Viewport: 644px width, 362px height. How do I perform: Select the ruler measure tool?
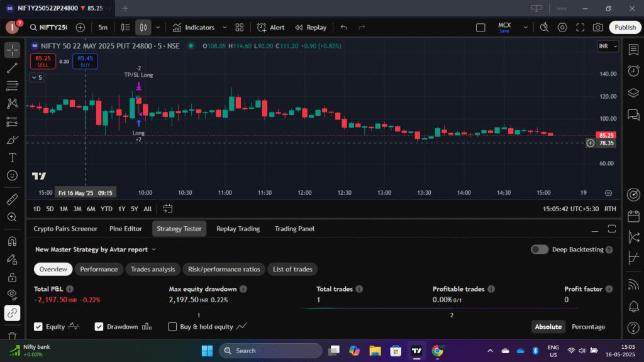click(x=13, y=199)
